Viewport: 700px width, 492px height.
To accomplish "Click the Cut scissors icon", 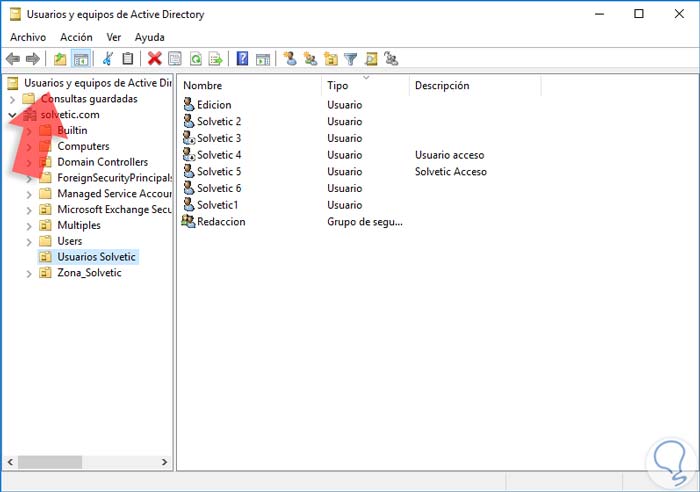I will coord(108,58).
